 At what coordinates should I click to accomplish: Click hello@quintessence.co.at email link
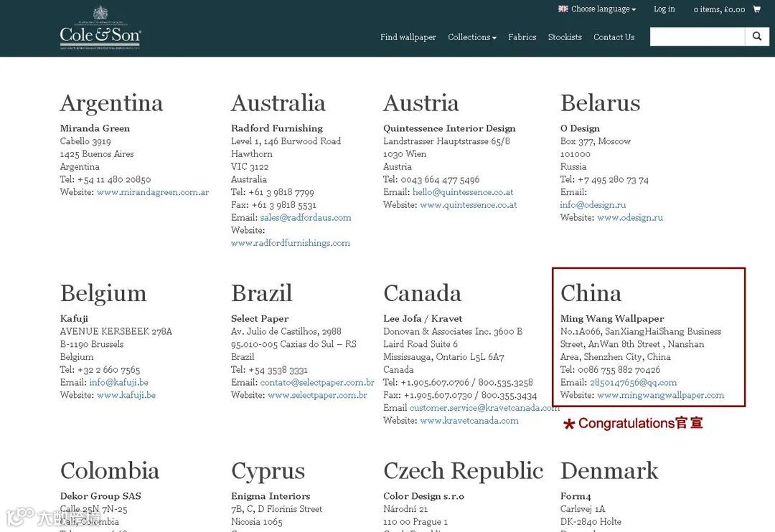463,192
